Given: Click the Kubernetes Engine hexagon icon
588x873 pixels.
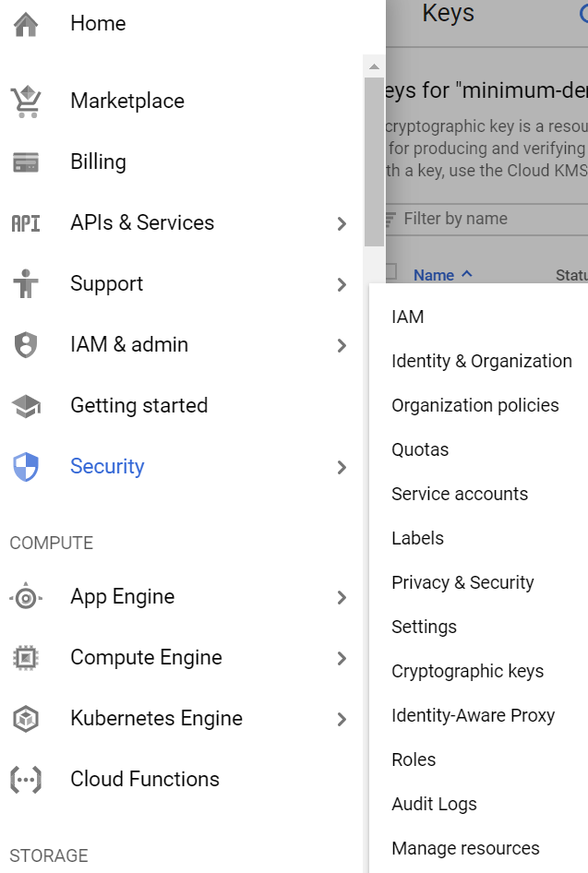Looking at the screenshot, I should [x=26, y=719].
